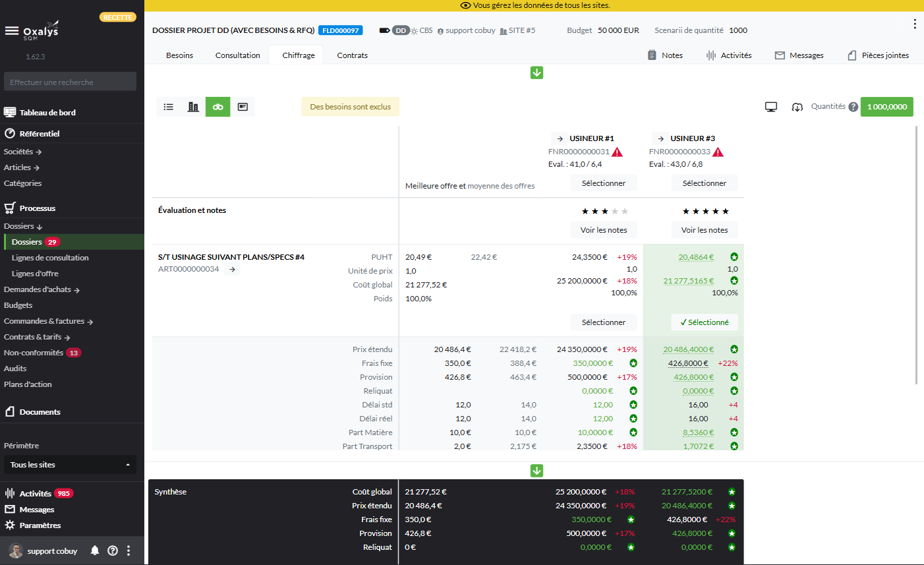This screenshot has height=565, width=924.
Task: Expand header with top green arrow button
Action: pyautogui.click(x=536, y=73)
